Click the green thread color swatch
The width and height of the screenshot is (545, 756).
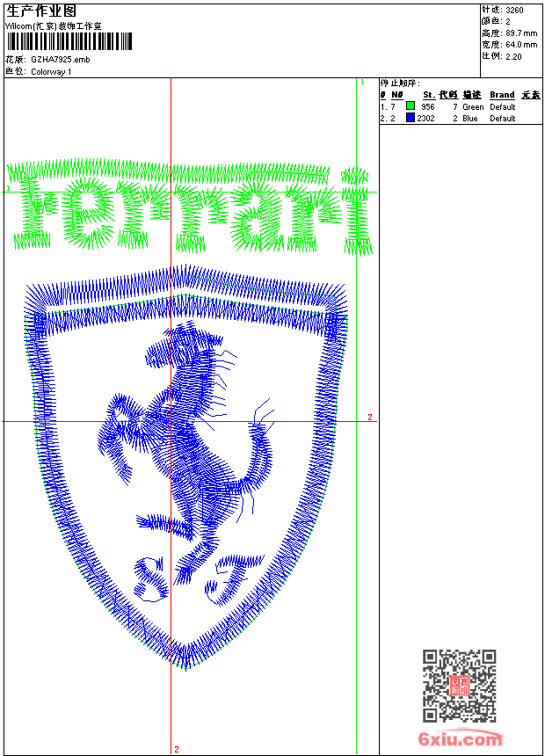(x=411, y=105)
